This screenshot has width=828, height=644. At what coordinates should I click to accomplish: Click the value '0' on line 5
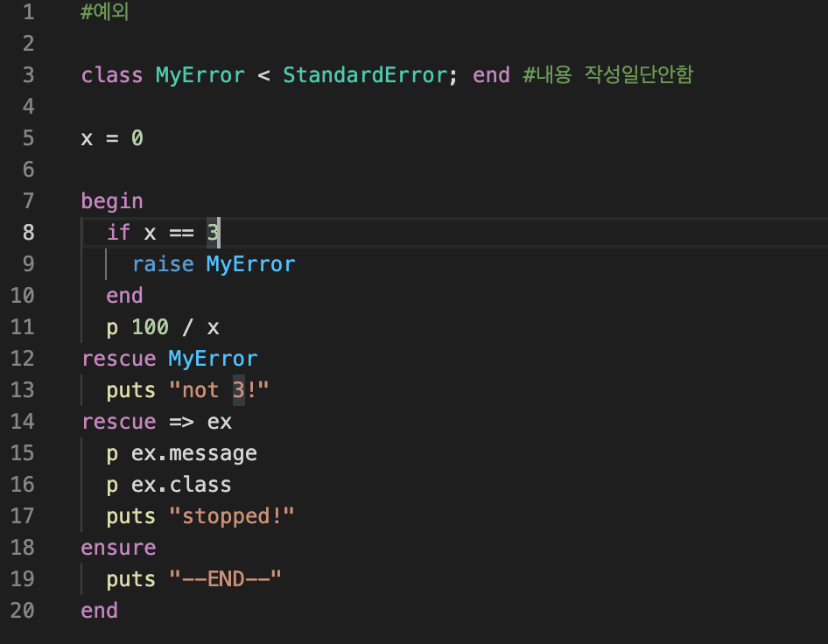137,138
